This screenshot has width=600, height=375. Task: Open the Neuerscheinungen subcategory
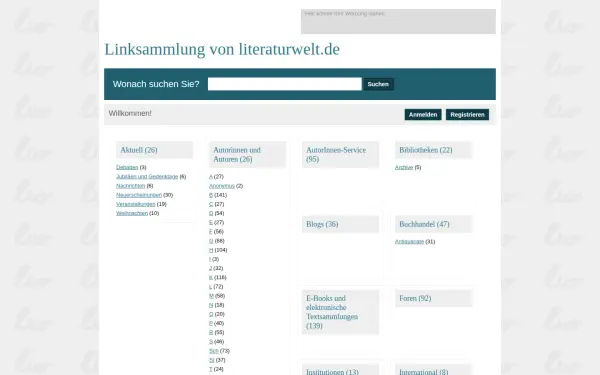139,195
